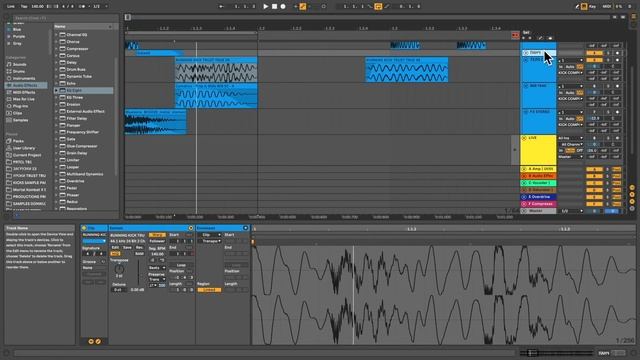Screen dimensions: 640x360
Task: Select Echo in the device list
Action: [x=71, y=83]
